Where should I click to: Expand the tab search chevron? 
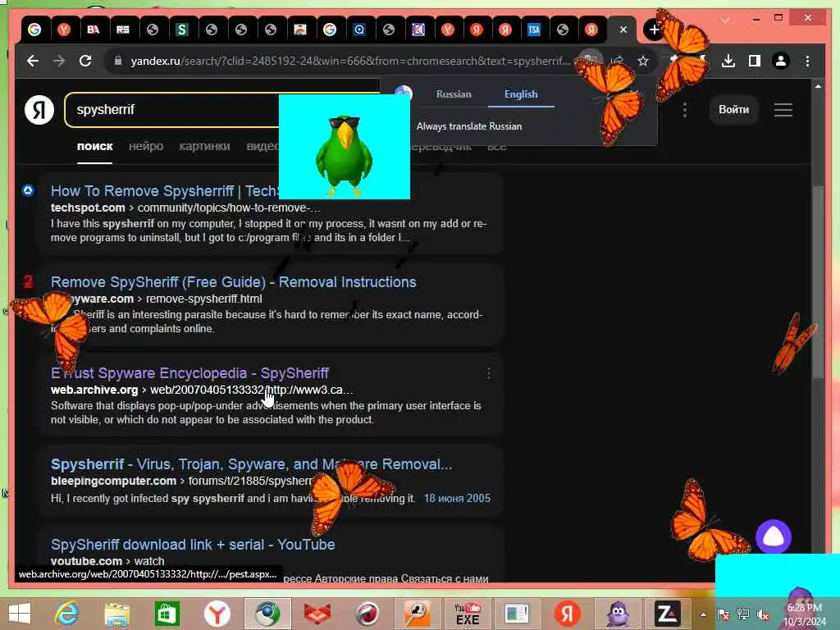point(725,21)
